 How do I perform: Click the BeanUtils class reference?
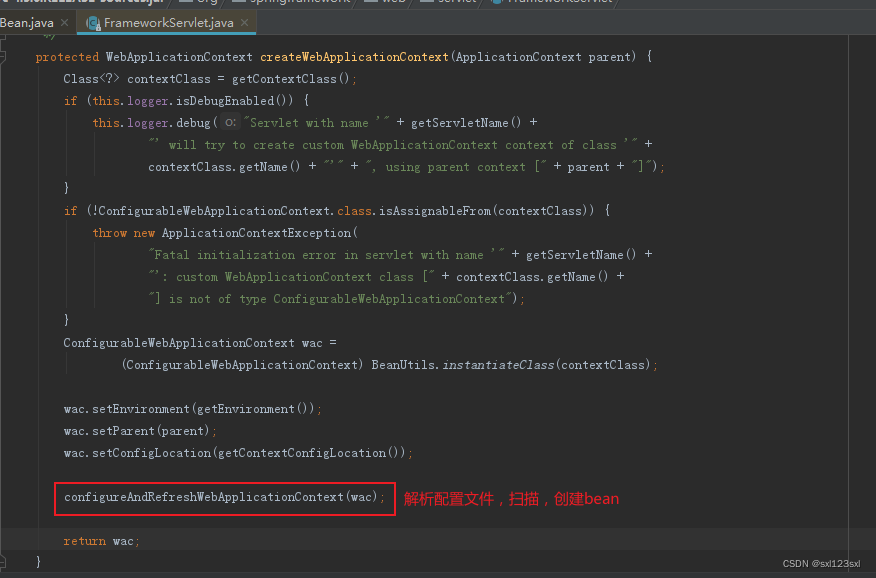tap(403, 365)
